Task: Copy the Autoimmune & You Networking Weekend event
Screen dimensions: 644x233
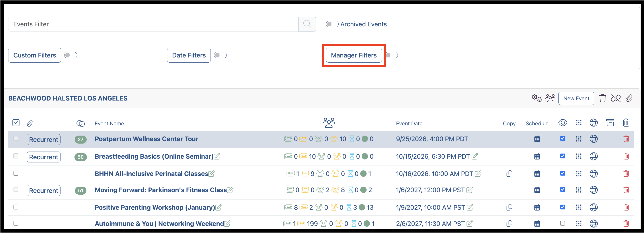Action: [x=509, y=223]
